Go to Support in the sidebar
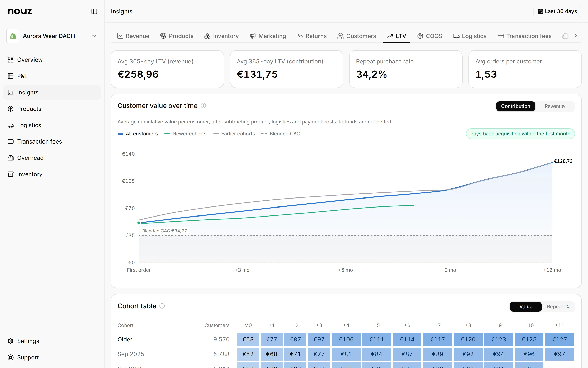 (x=52, y=357)
